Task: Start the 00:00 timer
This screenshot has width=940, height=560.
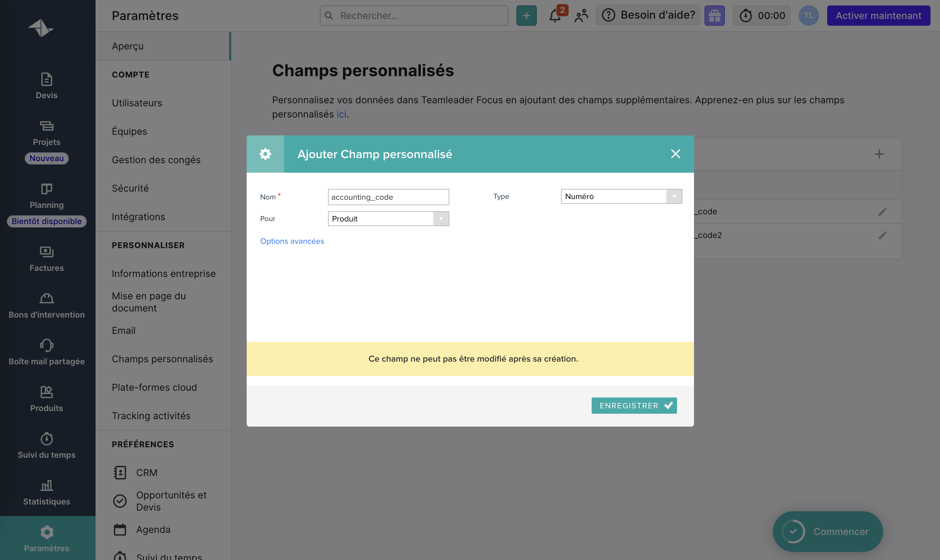Action: coord(761,16)
